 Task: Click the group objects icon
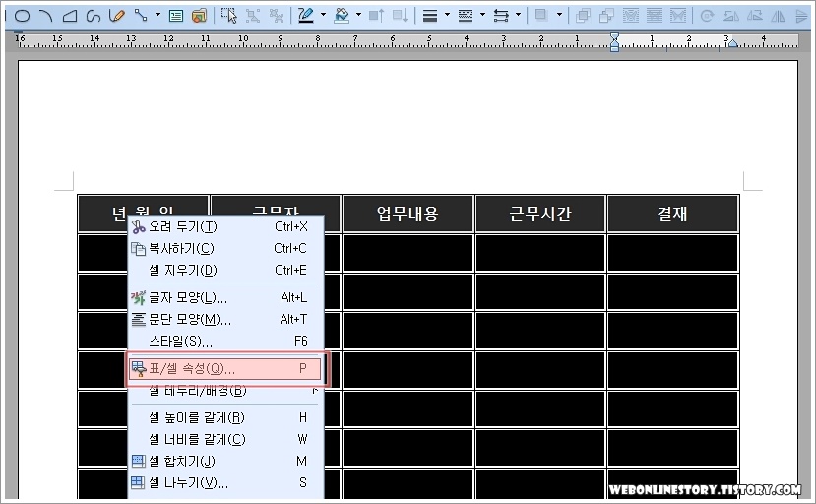tap(253, 16)
